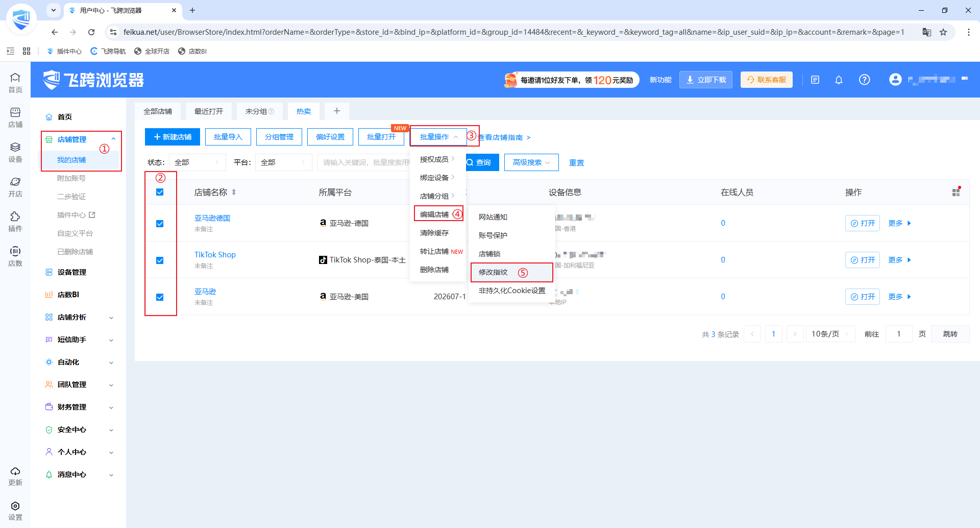Image resolution: width=980 pixels, height=528 pixels.
Task: Open the 亚马逊德国 store link
Action: pos(212,218)
